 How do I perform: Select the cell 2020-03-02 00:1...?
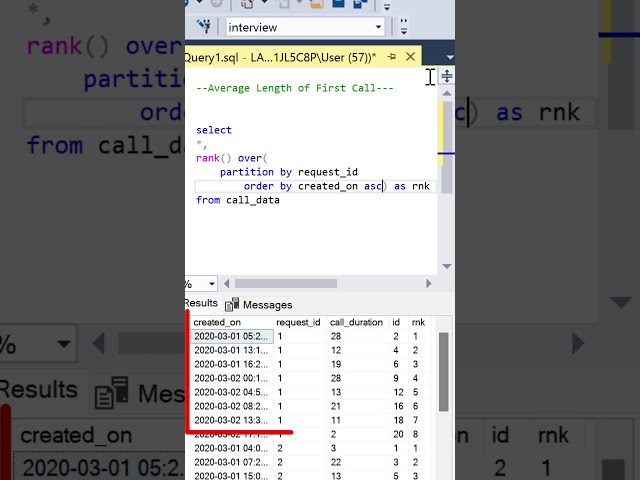point(232,378)
